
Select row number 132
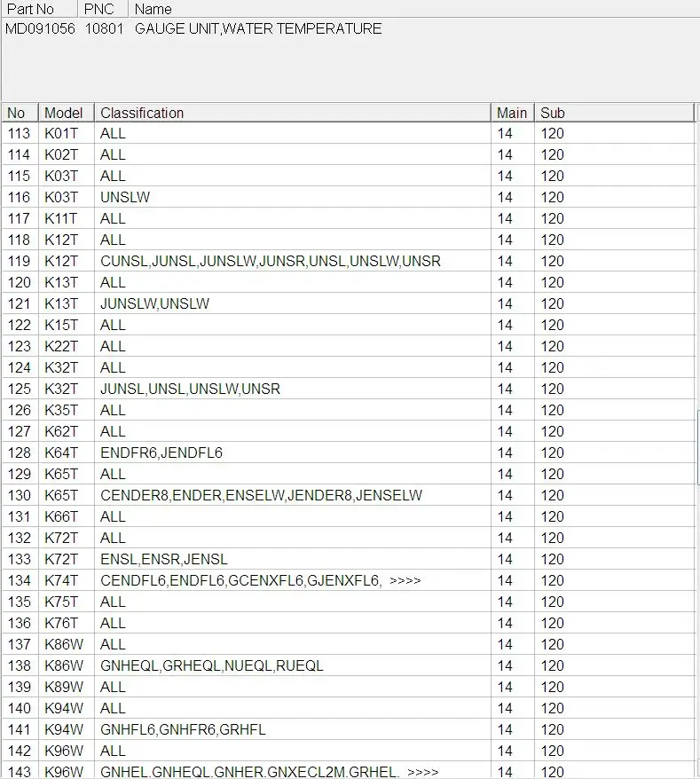[x=19, y=538]
